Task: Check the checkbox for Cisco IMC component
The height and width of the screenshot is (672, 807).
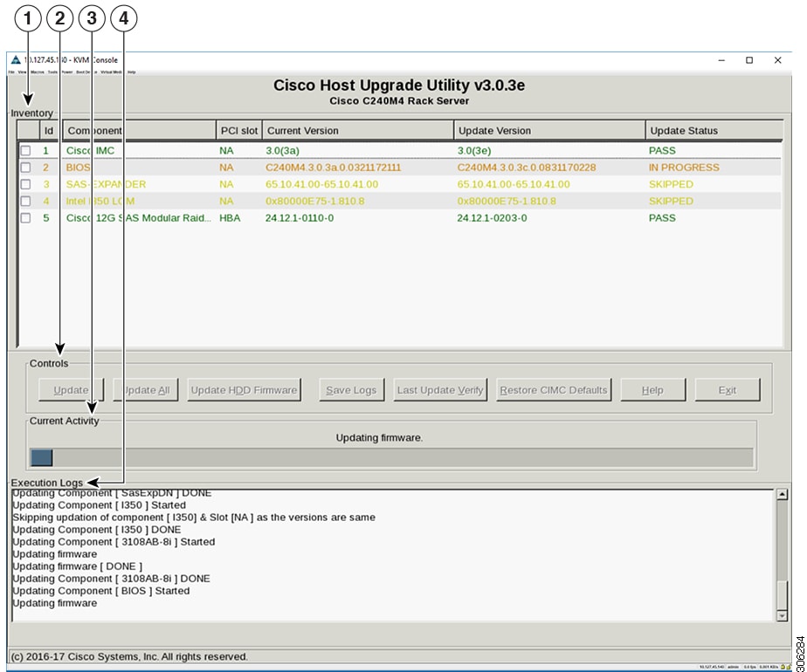Action: pos(27,149)
